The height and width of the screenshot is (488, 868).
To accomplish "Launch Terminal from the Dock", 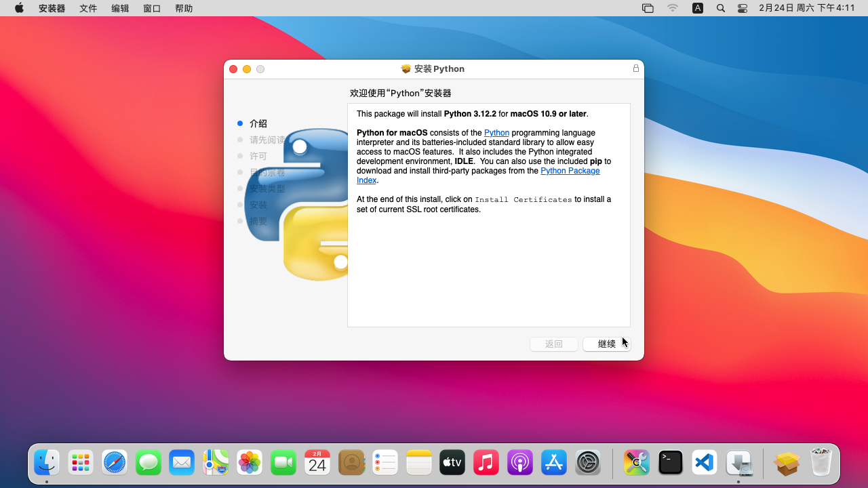I will click(671, 463).
